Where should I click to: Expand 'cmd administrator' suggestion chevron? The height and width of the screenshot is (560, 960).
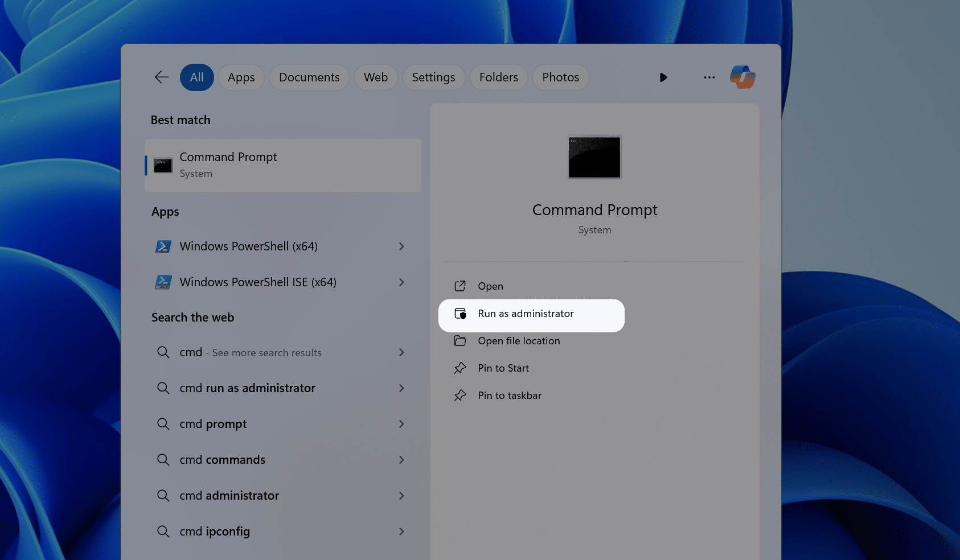point(402,496)
